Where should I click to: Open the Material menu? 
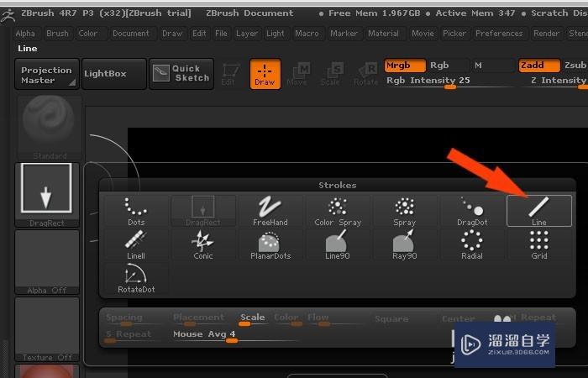[x=383, y=34]
